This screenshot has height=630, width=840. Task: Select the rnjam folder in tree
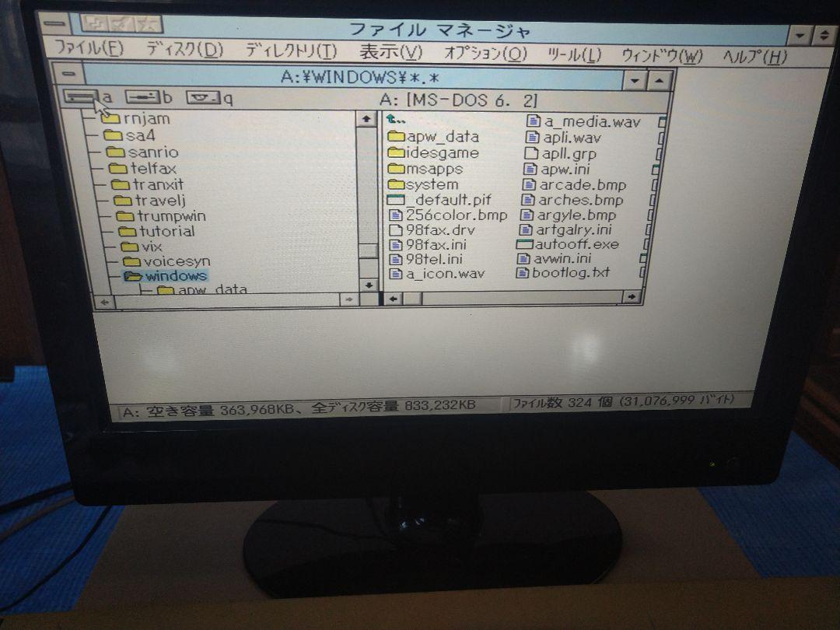click(135, 118)
